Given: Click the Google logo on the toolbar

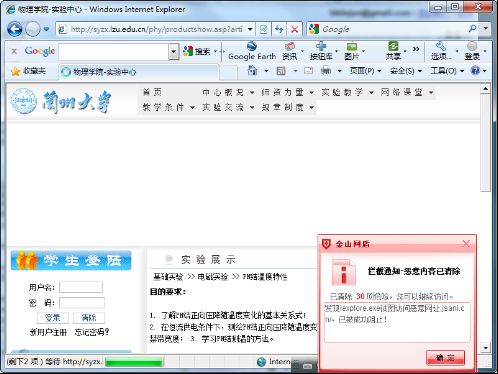Looking at the screenshot, I should click(x=39, y=51).
